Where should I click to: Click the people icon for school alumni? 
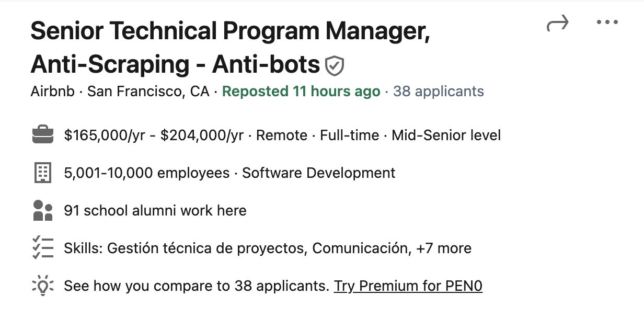43,210
